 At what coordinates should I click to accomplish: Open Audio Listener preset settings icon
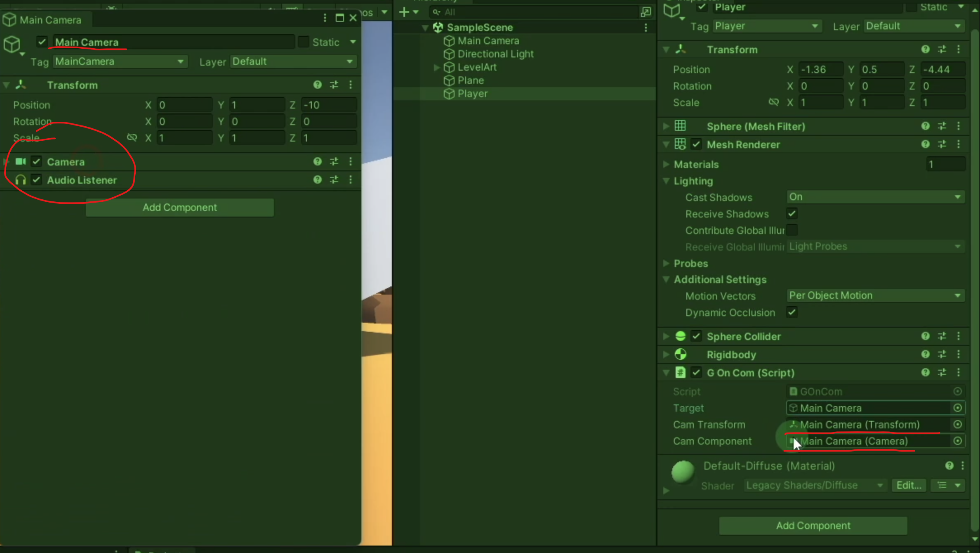click(x=334, y=180)
